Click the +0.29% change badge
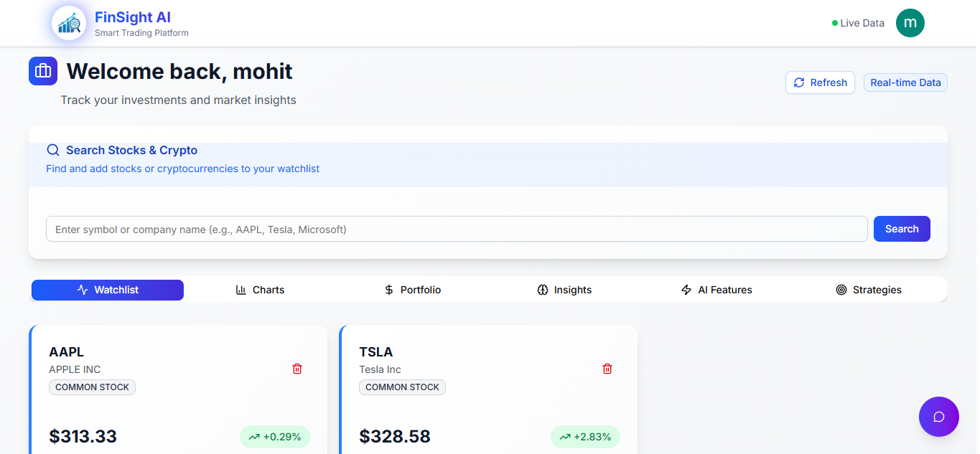This screenshot has height=454, width=980. (x=275, y=437)
